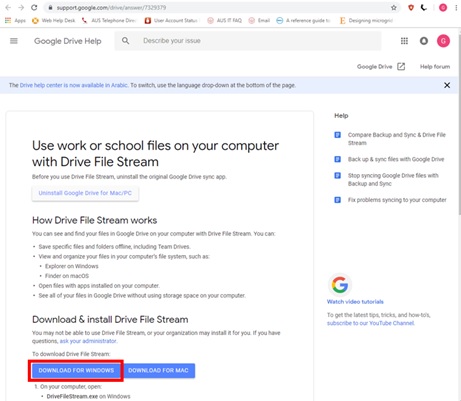Click the address bar URL
The height and width of the screenshot is (401, 461).
pyautogui.click(x=111, y=8)
